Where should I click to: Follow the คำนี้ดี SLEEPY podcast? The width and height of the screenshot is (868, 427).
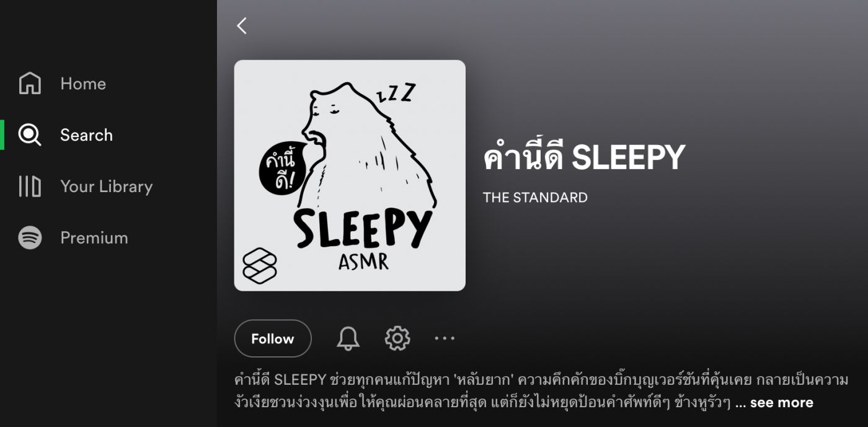coord(273,338)
